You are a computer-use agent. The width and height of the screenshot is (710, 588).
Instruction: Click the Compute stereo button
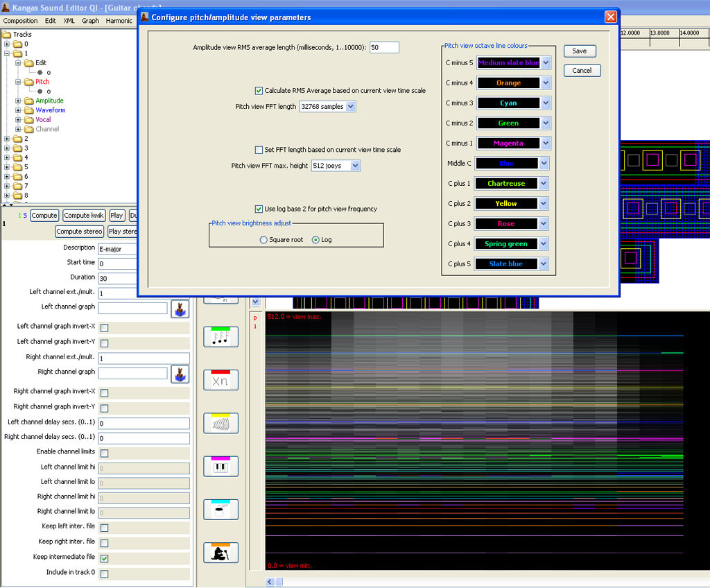coord(79,232)
